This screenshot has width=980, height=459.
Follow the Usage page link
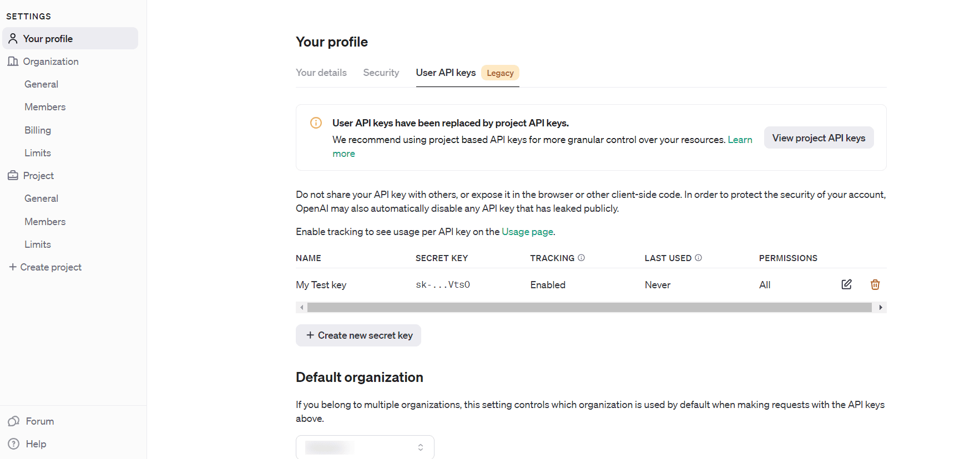pyautogui.click(x=527, y=232)
